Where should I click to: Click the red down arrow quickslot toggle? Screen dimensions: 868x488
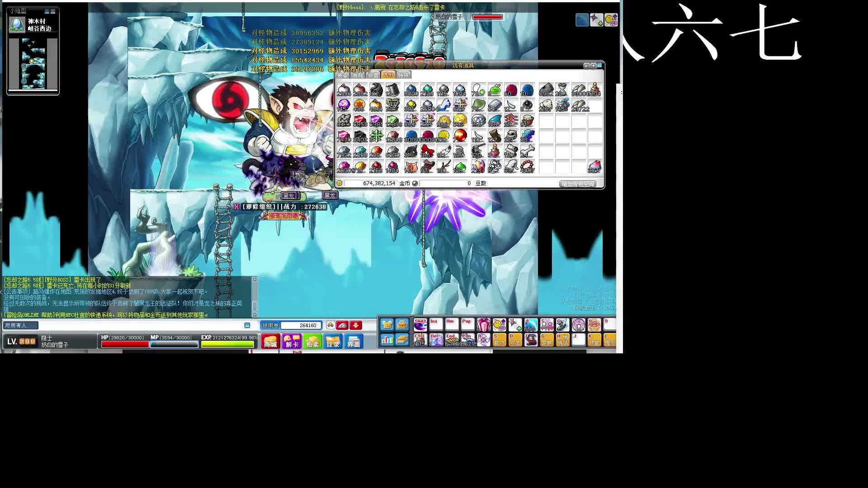[356, 325]
